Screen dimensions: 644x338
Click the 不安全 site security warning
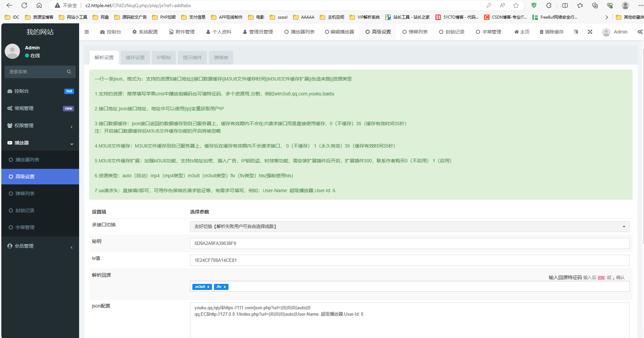[66, 5]
